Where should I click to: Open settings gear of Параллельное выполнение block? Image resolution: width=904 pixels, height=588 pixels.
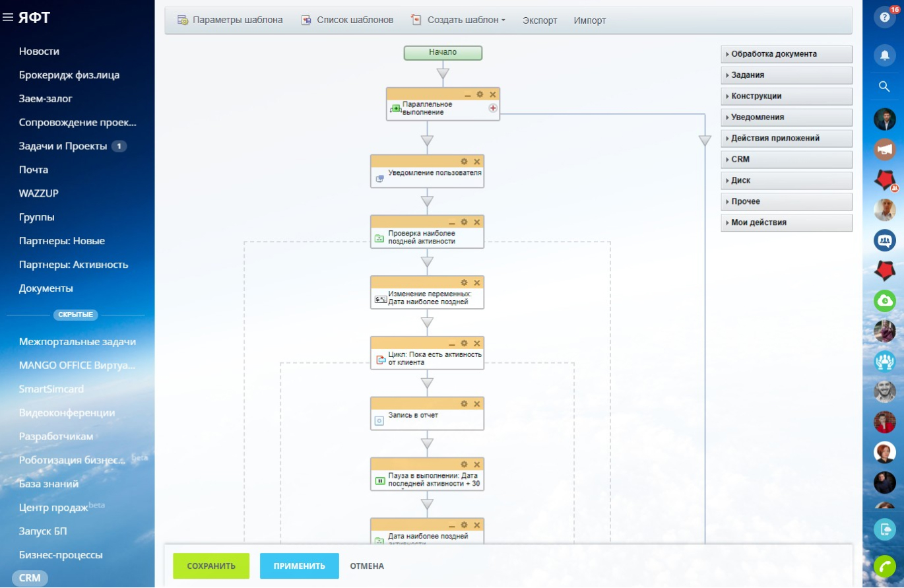pyautogui.click(x=480, y=94)
